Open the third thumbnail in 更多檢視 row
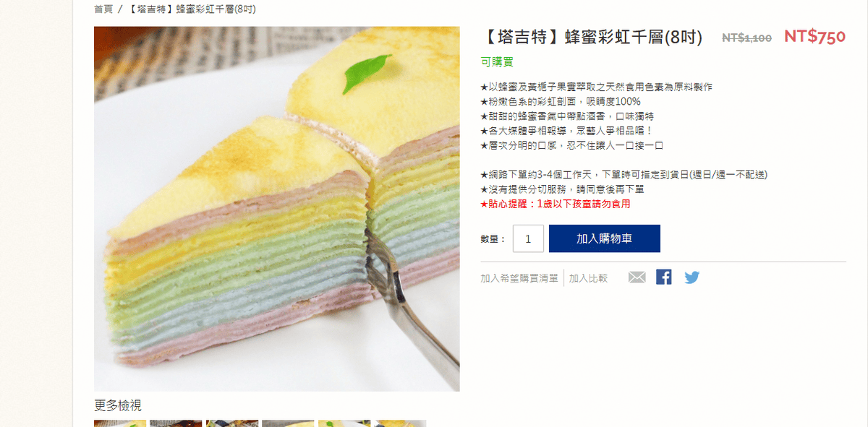 click(232, 423)
